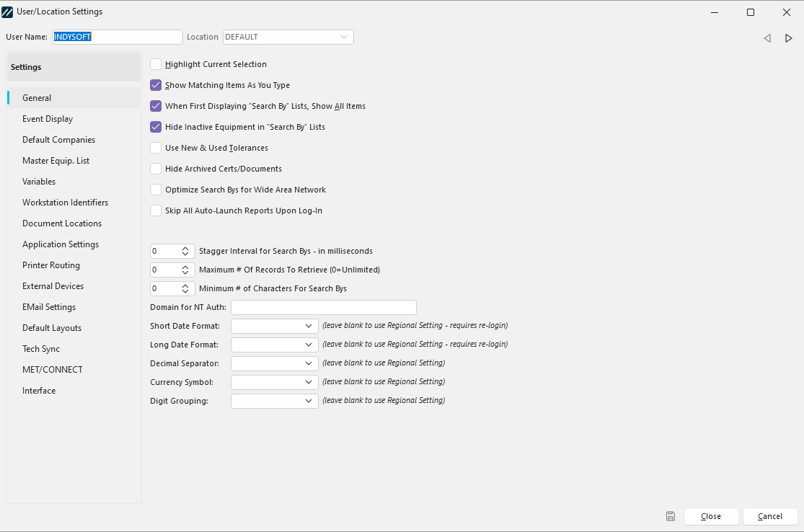Expand the Short Date Format dropdown
This screenshot has width=804, height=532.
309,326
